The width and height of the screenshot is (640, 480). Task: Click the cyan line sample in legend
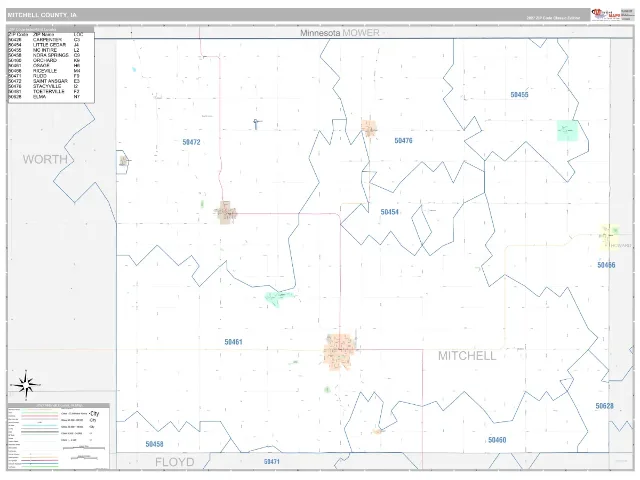coord(39,425)
